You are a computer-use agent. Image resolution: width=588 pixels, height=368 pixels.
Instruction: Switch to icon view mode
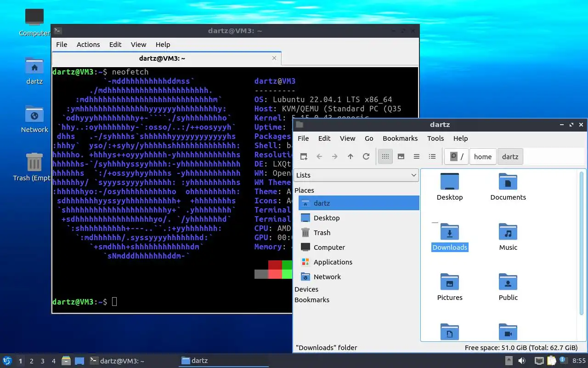(385, 156)
